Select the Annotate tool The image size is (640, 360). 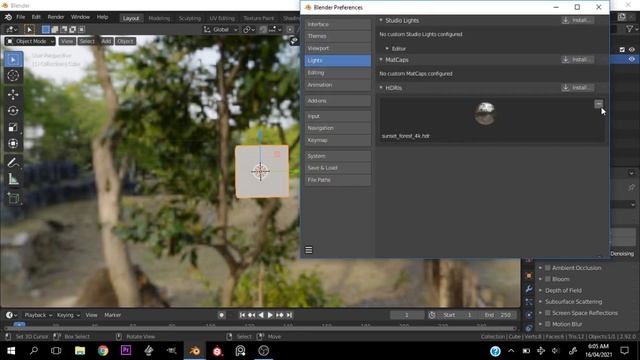[x=13, y=162]
